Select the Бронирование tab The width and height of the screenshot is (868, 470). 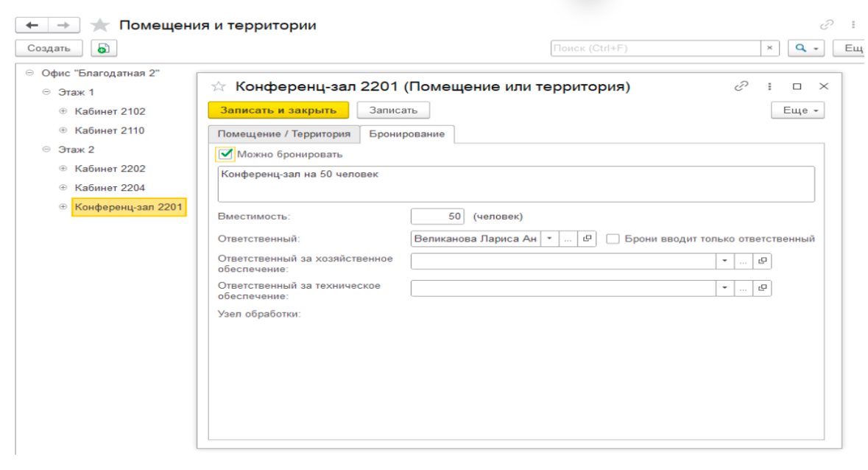tap(407, 134)
